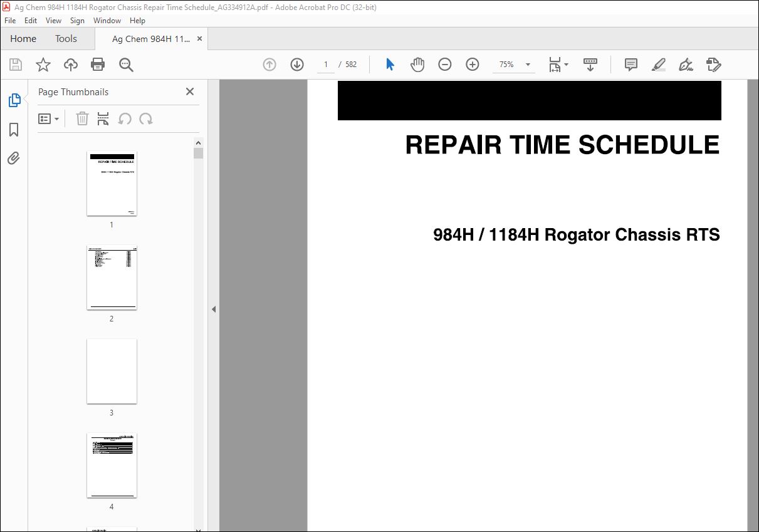The width and height of the screenshot is (759, 532).
Task: Zoom in with the plus circle icon
Action: point(473,65)
